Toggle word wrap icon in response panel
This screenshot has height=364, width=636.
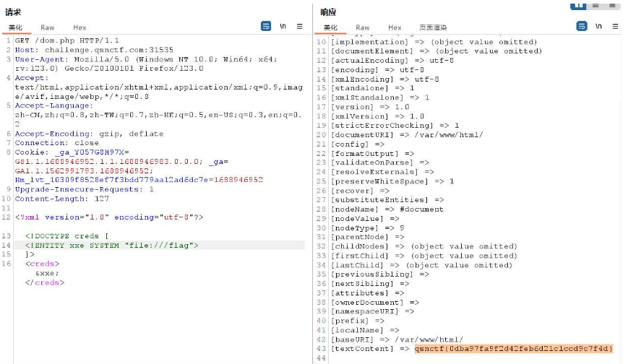coord(582,26)
